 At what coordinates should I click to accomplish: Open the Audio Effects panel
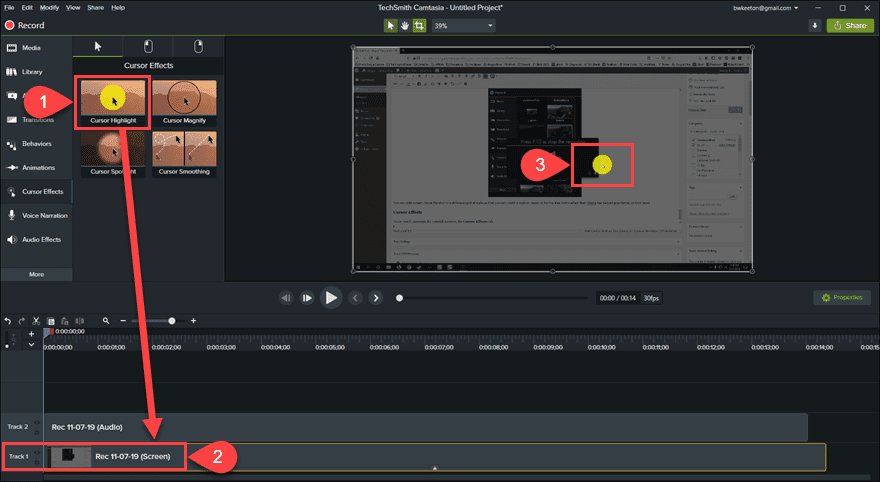tap(35, 239)
